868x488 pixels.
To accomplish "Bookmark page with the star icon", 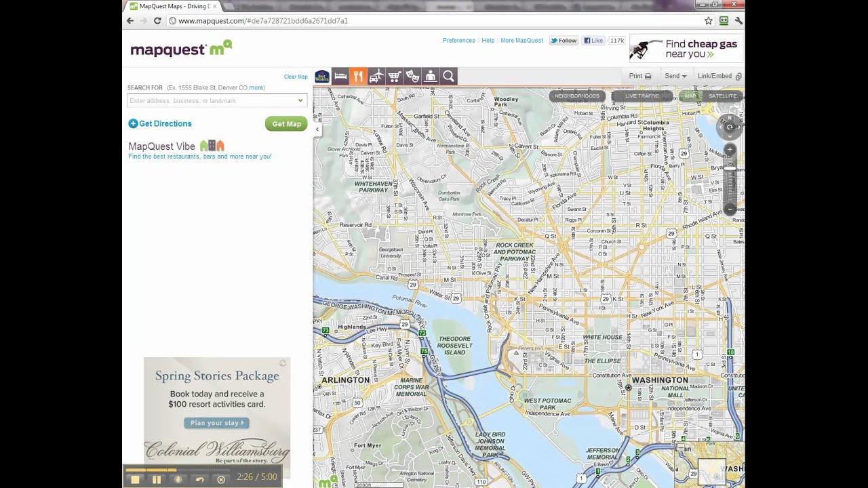I will pyautogui.click(x=709, y=21).
